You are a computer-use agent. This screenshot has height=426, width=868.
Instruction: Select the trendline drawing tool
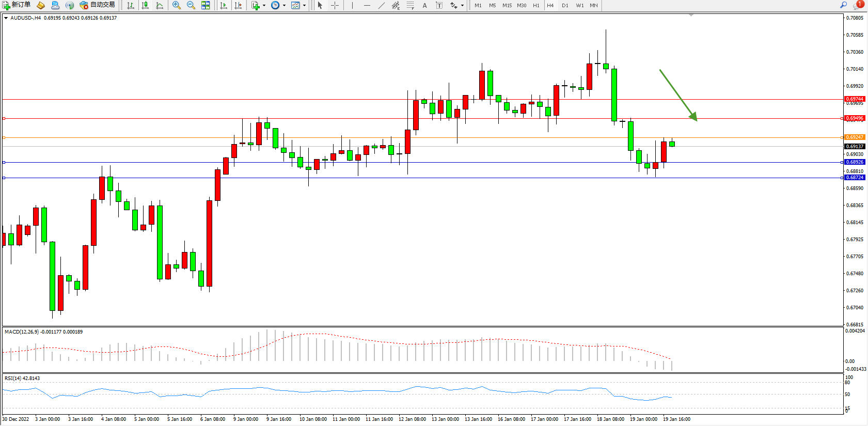point(381,5)
